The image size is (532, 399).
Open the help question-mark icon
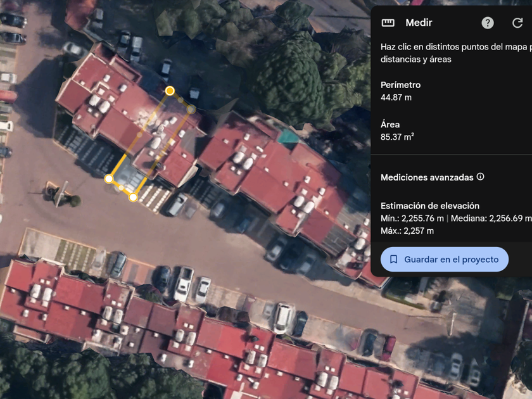488,23
